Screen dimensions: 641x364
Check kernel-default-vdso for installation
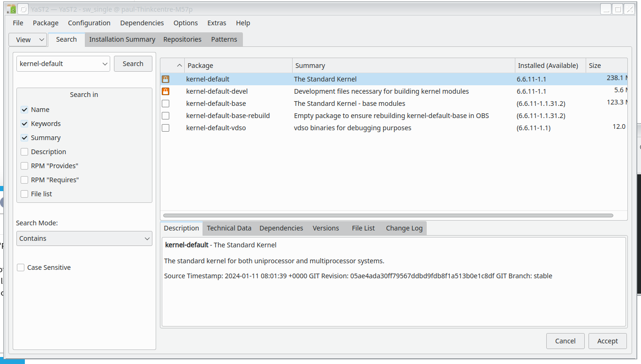(x=165, y=127)
